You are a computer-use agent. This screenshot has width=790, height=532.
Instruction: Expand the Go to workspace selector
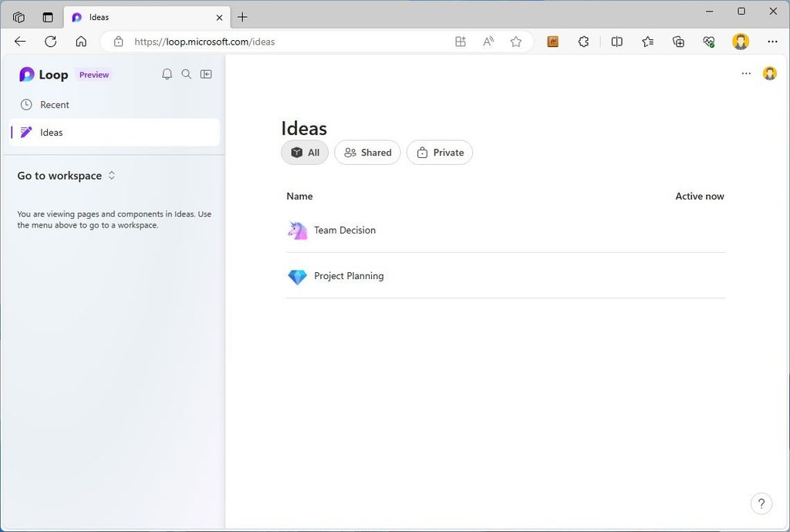tap(66, 175)
